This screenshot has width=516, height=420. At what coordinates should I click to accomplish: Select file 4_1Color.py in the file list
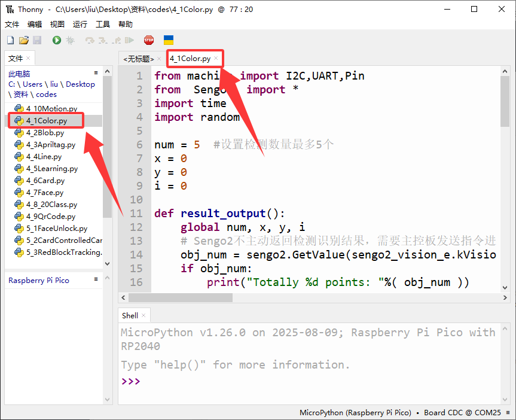coord(47,121)
